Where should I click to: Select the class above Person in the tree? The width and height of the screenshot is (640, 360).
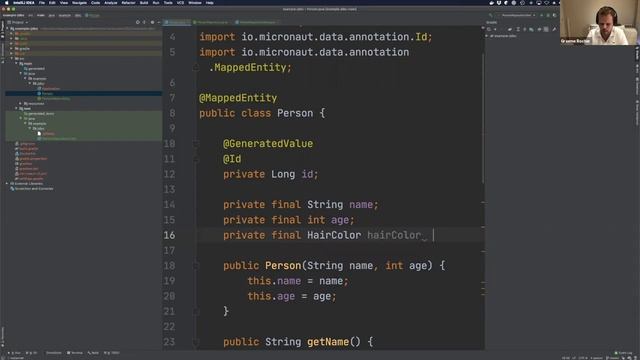51,89
